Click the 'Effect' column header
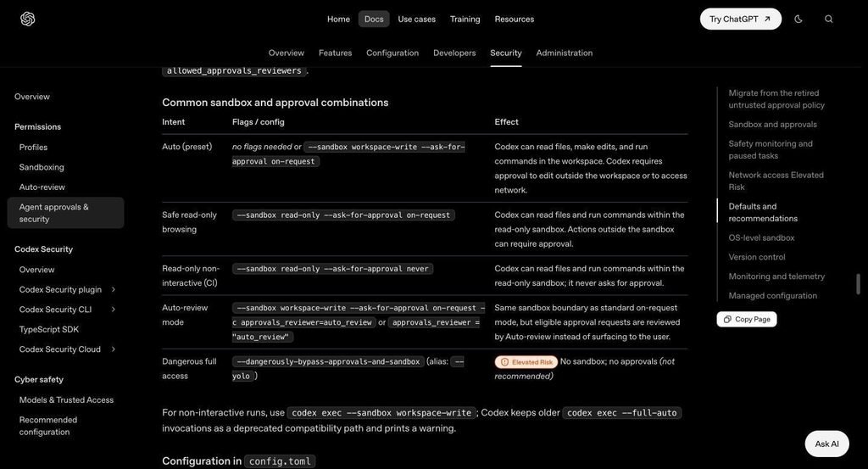 (x=507, y=122)
